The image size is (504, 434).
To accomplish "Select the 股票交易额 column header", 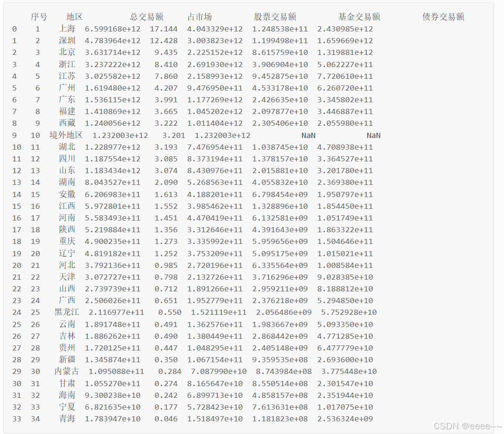I will (275, 17).
